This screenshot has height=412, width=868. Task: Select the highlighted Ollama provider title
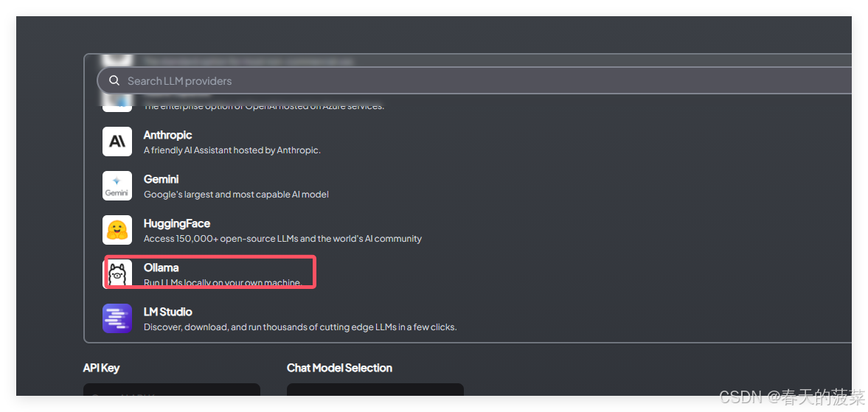click(x=161, y=268)
